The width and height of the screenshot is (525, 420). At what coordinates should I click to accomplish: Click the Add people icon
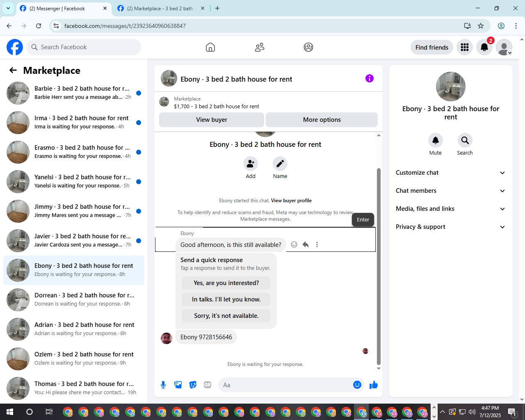[x=251, y=164]
